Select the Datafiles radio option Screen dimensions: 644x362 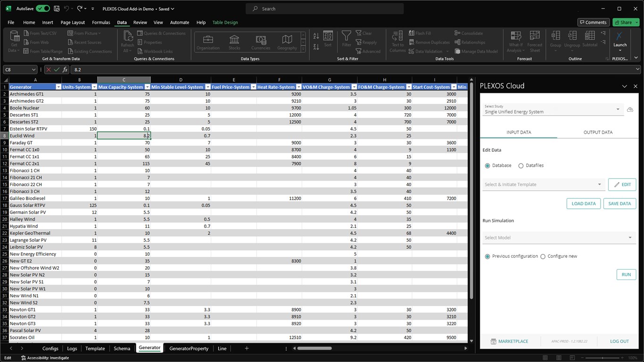coord(521,165)
